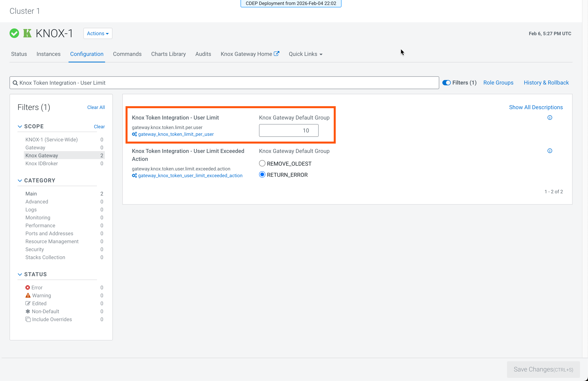Click the info icon for User Limit

(550, 118)
